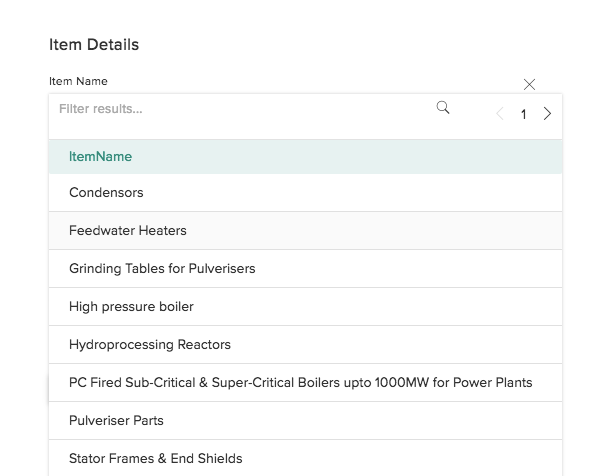Pick Grinding Tables for Pulverisers
This screenshot has width=606, height=476.
[305, 269]
